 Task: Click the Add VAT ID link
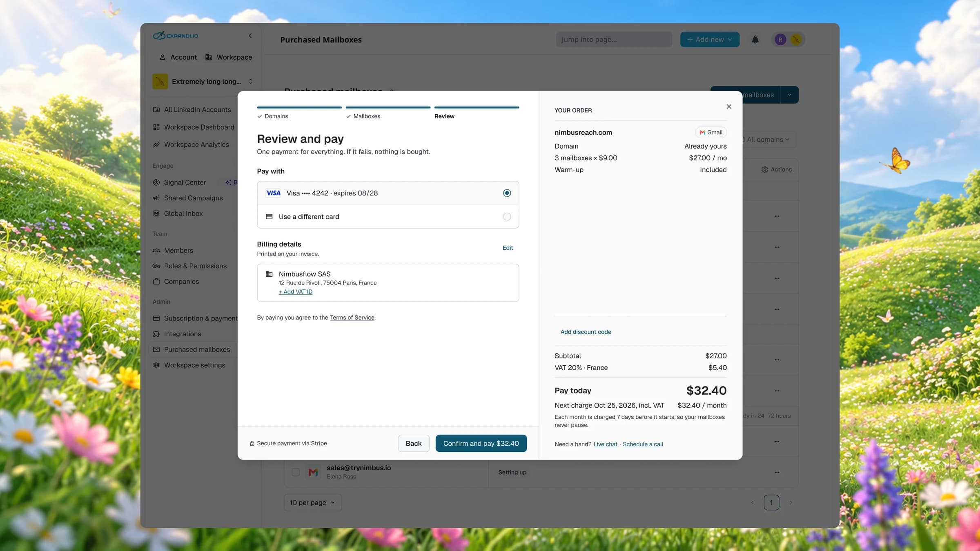pyautogui.click(x=296, y=292)
